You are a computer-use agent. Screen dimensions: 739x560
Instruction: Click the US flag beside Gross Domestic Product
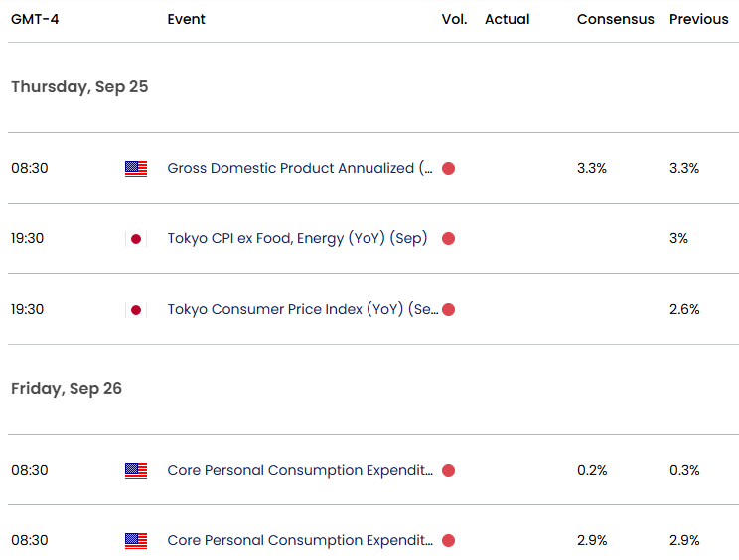136,169
